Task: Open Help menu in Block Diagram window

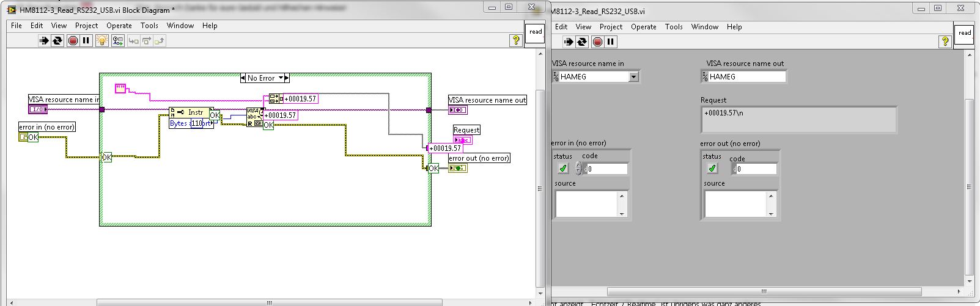Action: pos(210,26)
